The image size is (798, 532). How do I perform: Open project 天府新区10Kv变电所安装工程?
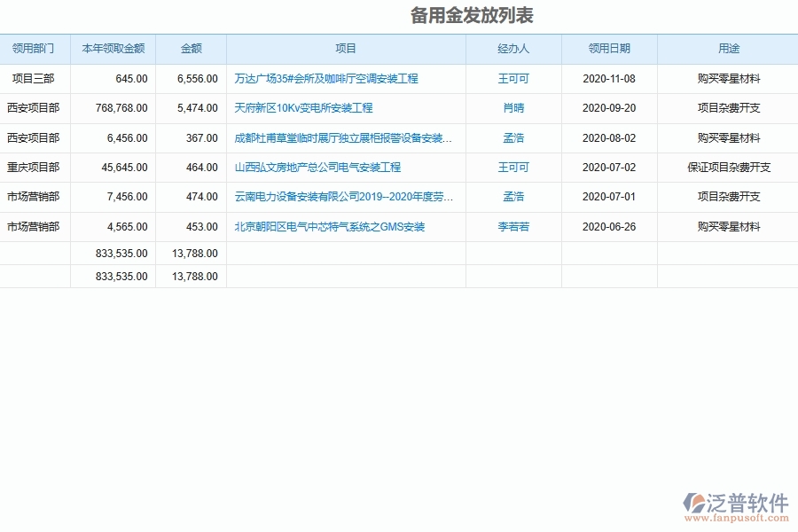point(303,108)
